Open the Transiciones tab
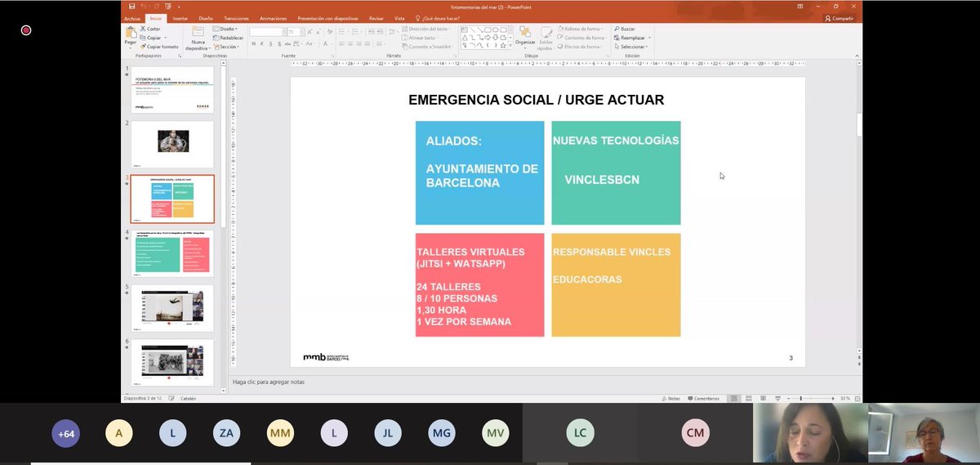This screenshot has width=980, height=465. (236, 18)
